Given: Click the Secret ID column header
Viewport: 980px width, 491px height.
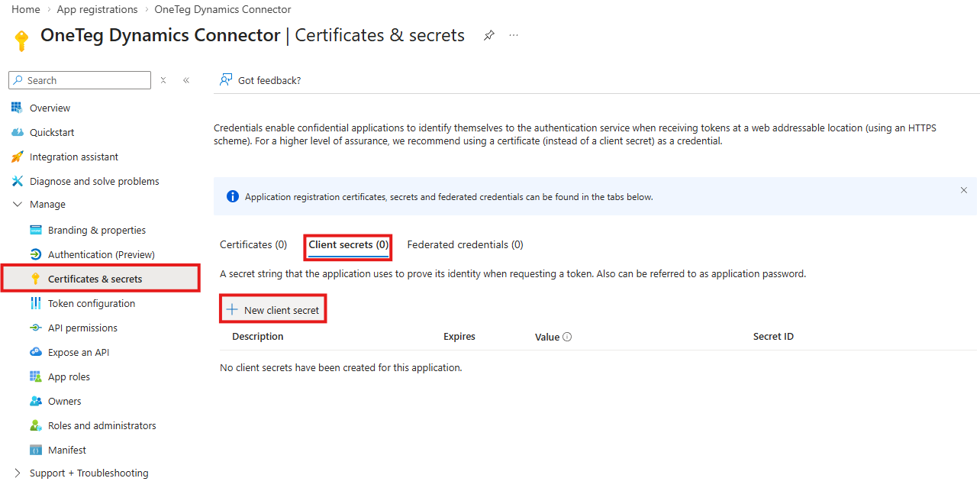Looking at the screenshot, I should click(773, 337).
